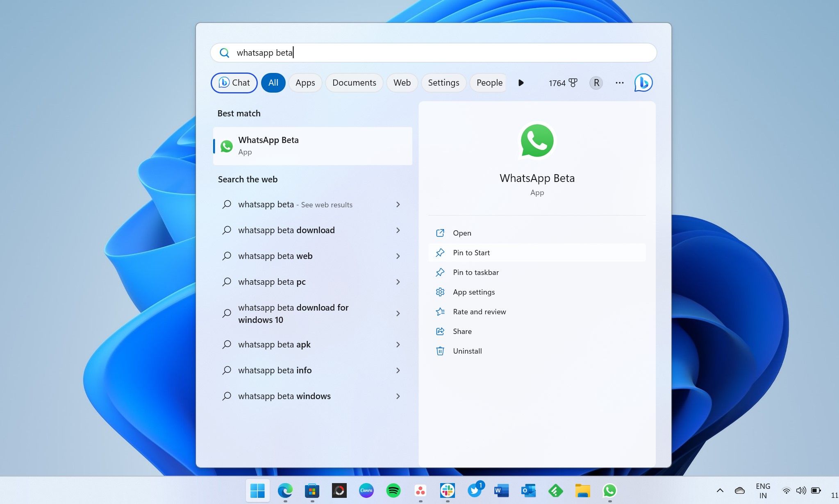839x504 pixels.
Task: Open the three-dots more options menu
Action: (x=619, y=83)
